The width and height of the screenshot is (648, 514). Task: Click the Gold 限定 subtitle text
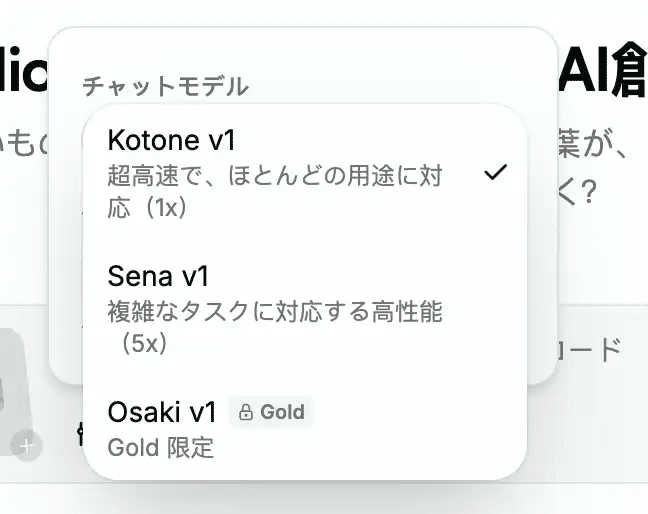pos(161,447)
